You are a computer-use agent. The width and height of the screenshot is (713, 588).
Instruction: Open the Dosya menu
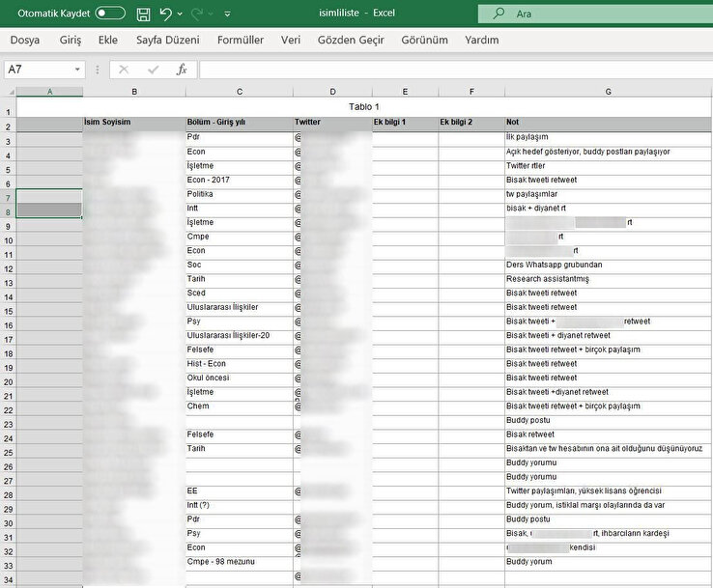[x=25, y=41]
